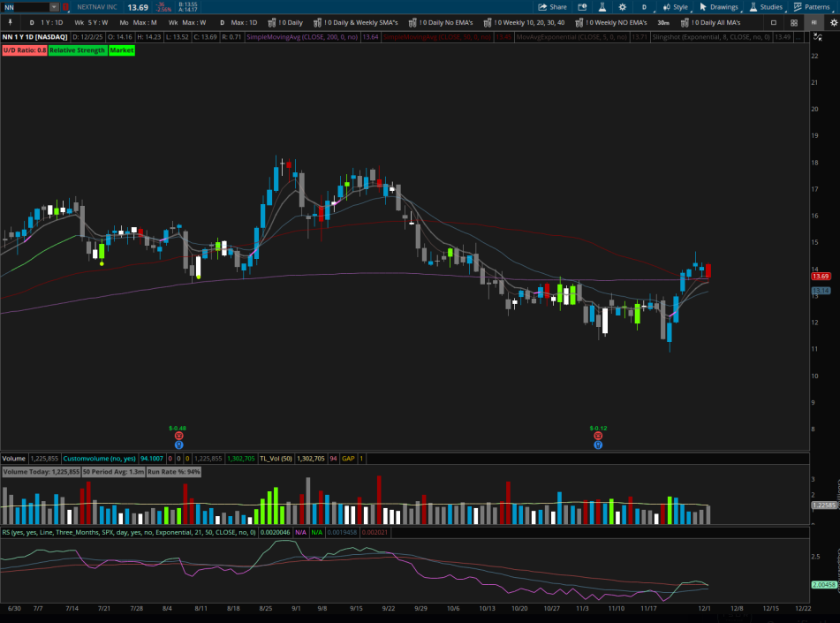Click the red symbol link clipboard icon
The height and width of the screenshot is (623, 840).
65,7
